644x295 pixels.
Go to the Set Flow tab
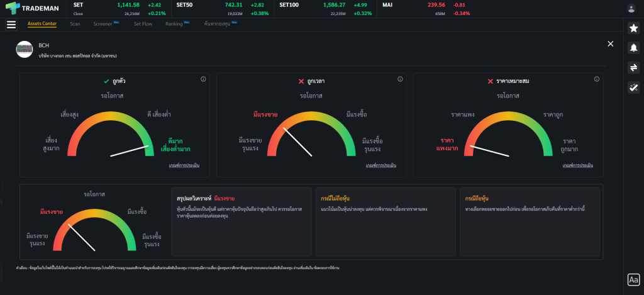pos(143,24)
